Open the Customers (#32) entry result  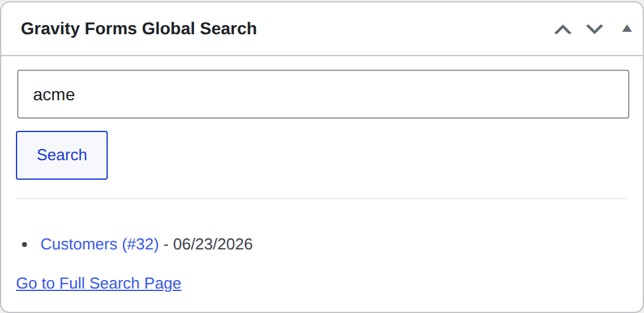point(99,244)
